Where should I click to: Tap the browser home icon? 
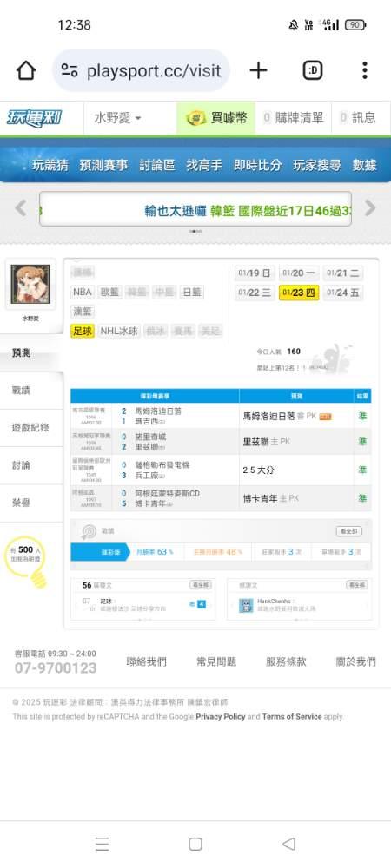25,70
